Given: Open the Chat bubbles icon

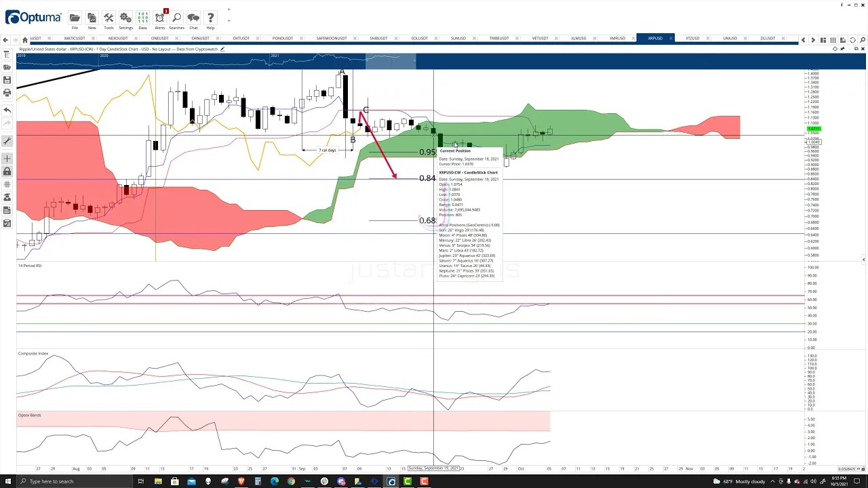Looking at the screenshot, I should pyautogui.click(x=193, y=18).
